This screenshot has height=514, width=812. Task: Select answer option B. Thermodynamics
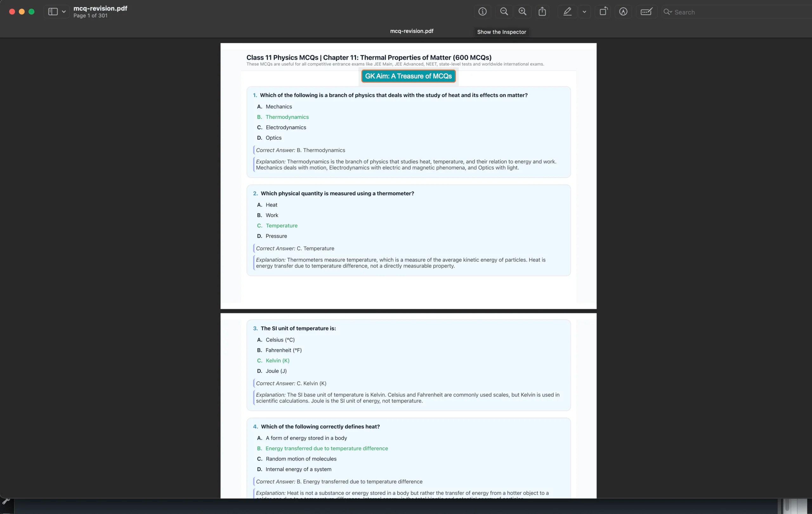coord(287,117)
